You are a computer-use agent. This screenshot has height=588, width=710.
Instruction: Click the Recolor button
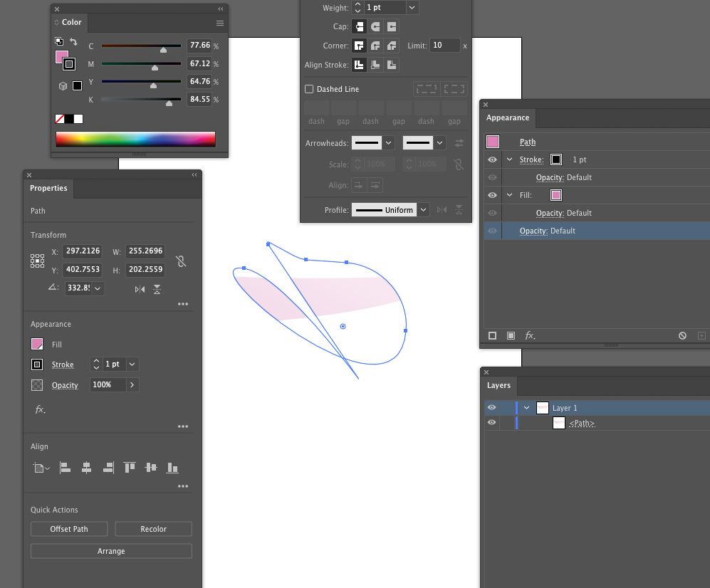(x=154, y=529)
